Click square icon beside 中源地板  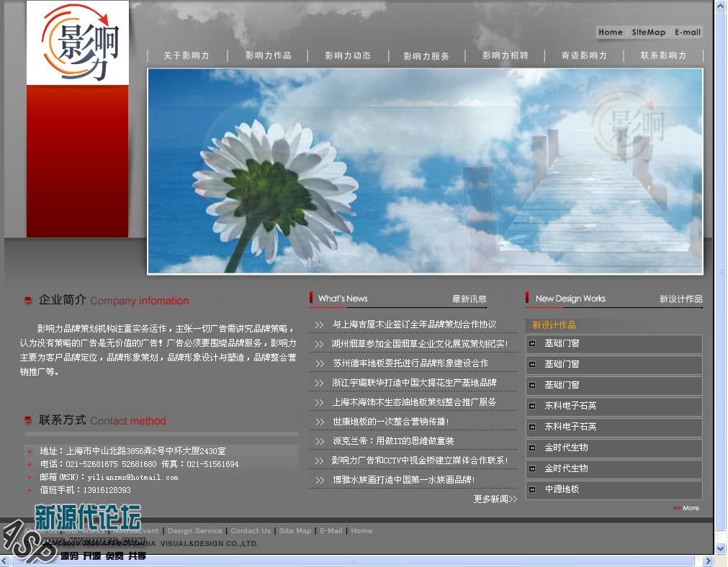[533, 489]
